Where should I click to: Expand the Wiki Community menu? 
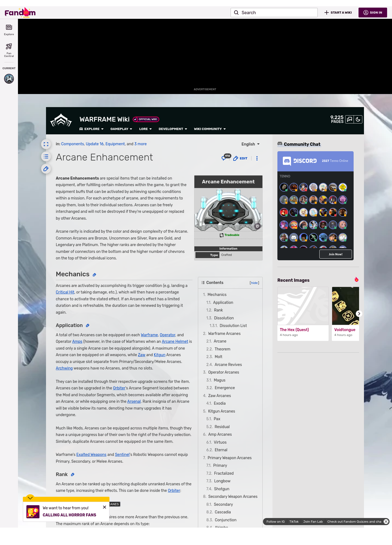210,129
